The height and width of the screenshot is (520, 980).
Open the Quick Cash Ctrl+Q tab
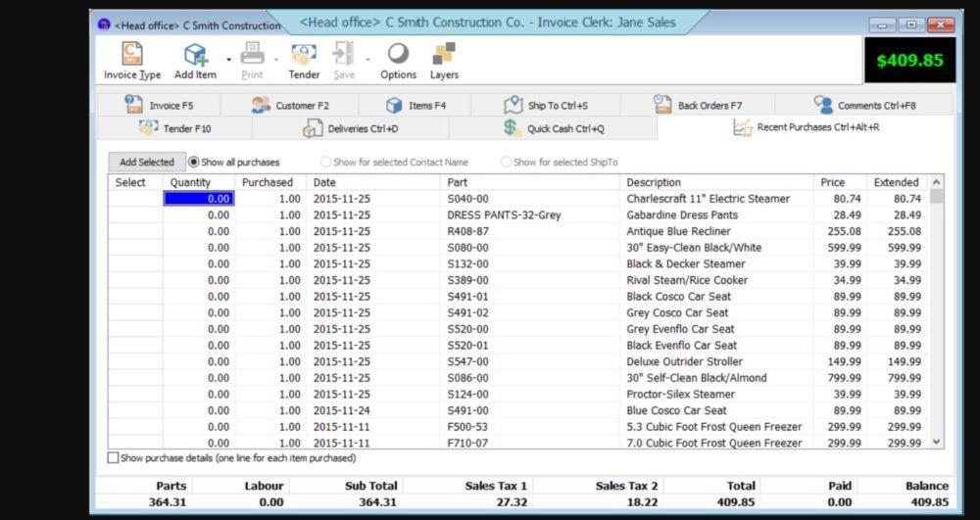coord(553,128)
